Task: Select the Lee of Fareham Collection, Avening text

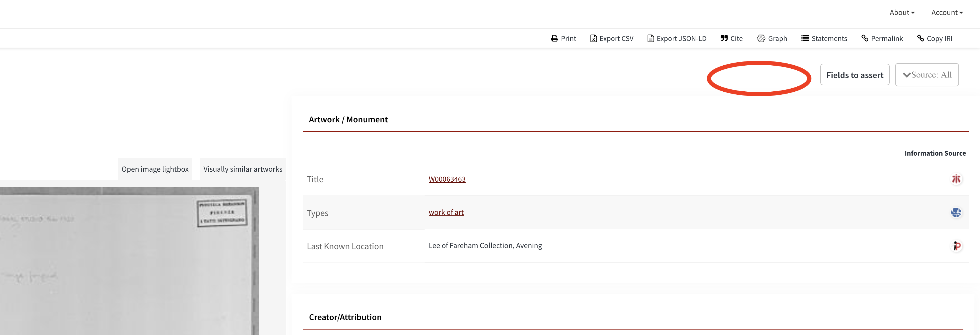Action: coord(485,246)
